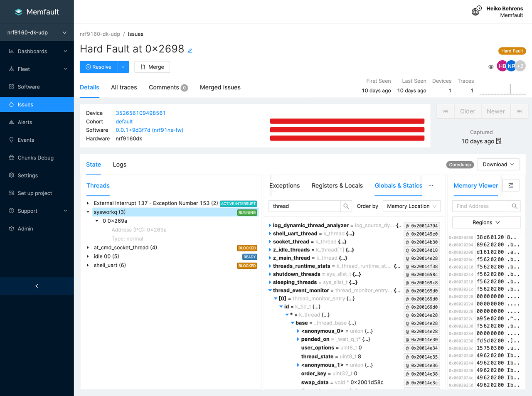Screen dimensions: 532x396
Task: Click the globe timezone icon
Action: pos(476,11)
